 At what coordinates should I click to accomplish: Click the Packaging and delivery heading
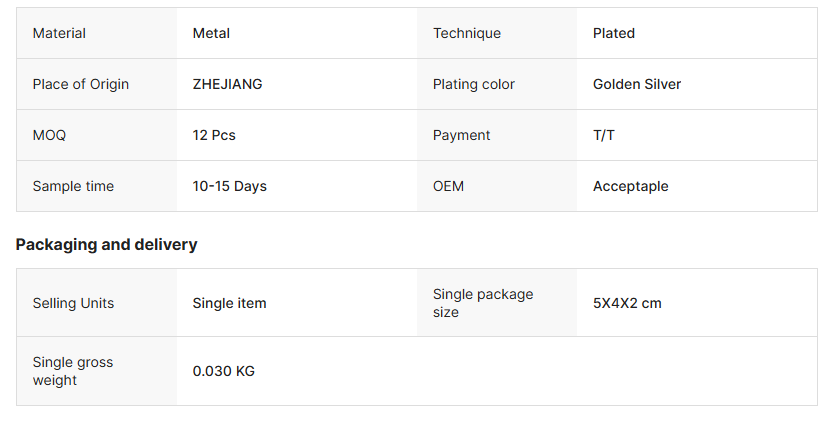(107, 244)
